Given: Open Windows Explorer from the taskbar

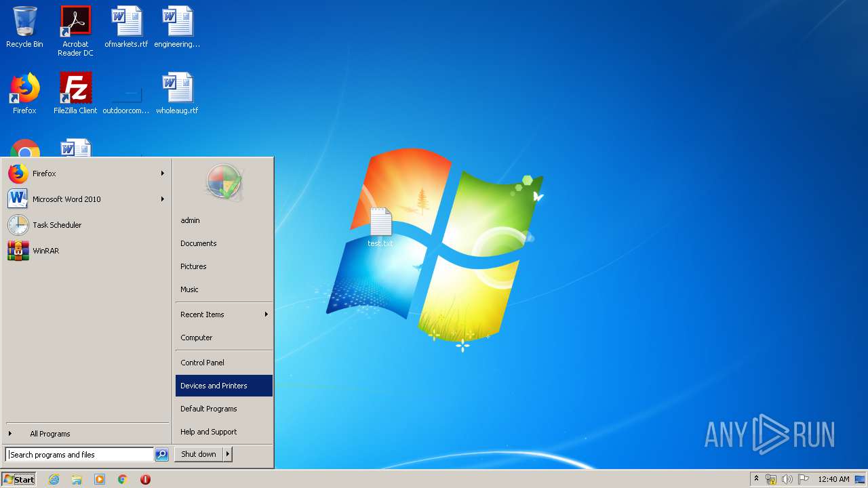Looking at the screenshot, I should (77, 479).
